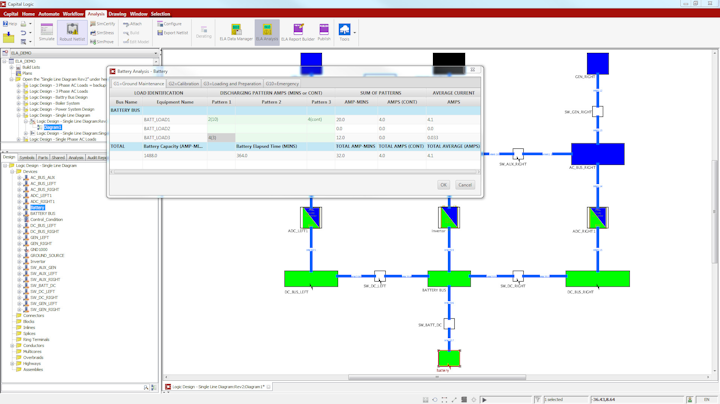Image resolution: width=720 pixels, height=404 pixels.
Task: Click the tree filter icon at panel bottom
Action: (146, 387)
